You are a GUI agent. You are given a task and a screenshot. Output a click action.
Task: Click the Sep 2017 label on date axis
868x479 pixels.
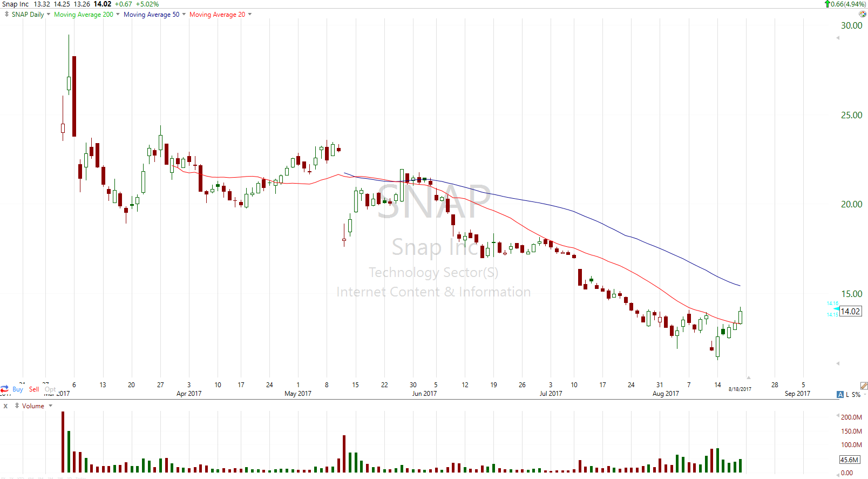pyautogui.click(x=797, y=394)
